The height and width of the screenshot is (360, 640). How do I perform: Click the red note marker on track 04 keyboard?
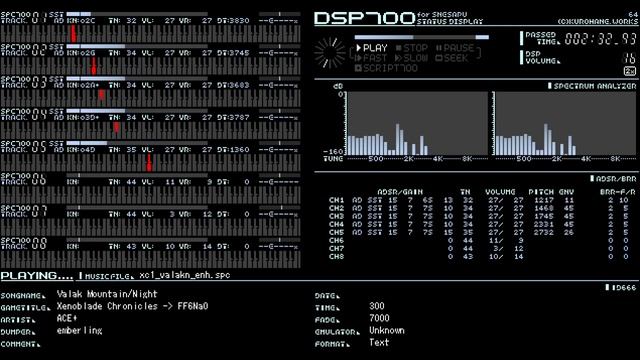(117, 127)
